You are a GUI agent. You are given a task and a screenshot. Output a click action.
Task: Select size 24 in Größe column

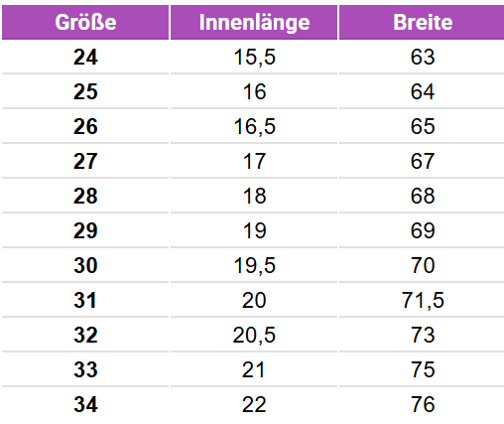pyautogui.click(x=85, y=58)
